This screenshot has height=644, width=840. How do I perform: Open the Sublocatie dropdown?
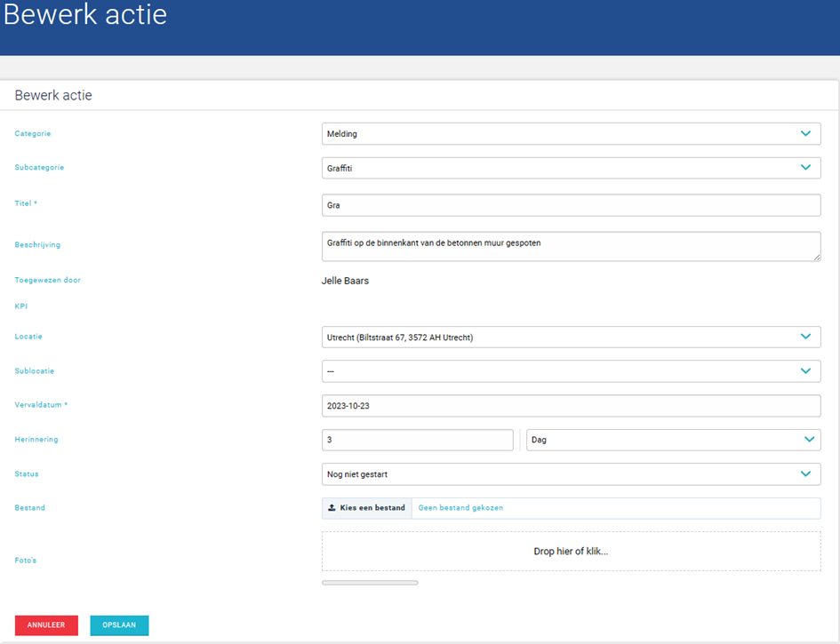coord(571,371)
